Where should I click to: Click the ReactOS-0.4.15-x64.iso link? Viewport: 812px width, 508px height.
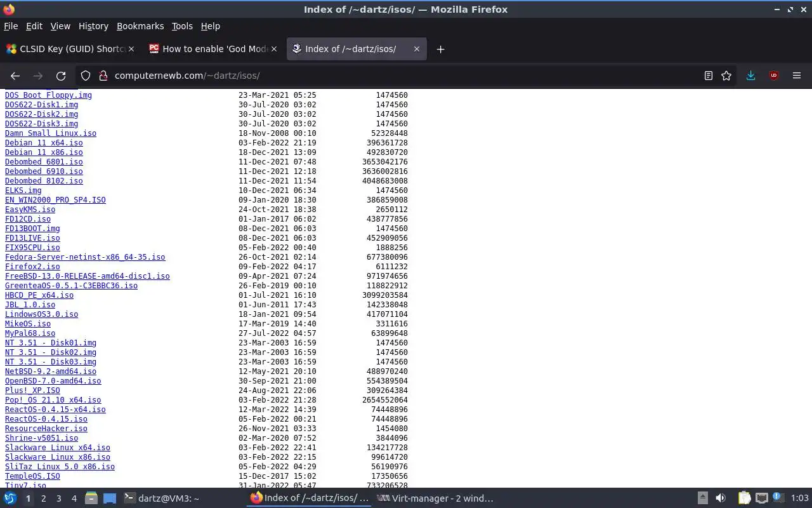click(55, 410)
